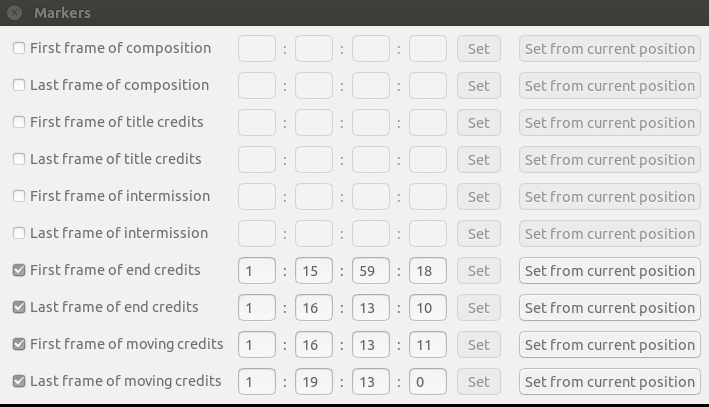Set last end credits frame from current position

tap(609, 308)
